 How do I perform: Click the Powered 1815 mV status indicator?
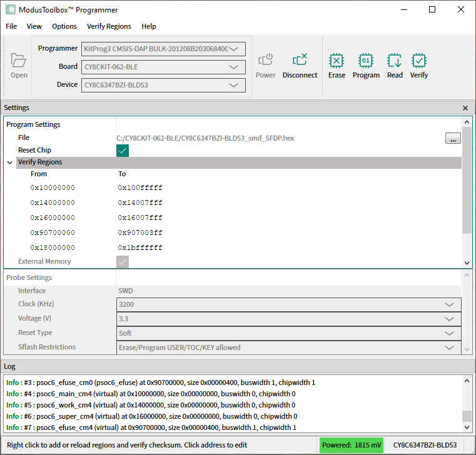pyautogui.click(x=351, y=445)
